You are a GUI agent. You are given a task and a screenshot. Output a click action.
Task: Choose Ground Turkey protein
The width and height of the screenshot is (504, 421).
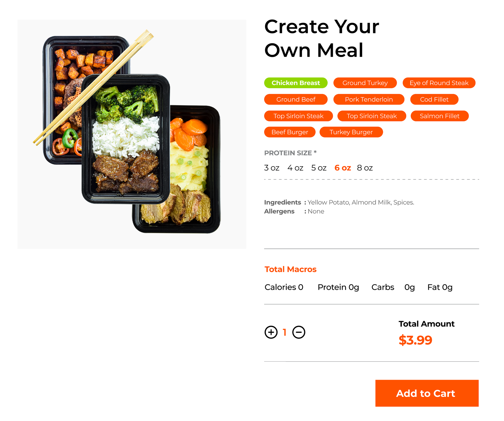[x=365, y=83]
